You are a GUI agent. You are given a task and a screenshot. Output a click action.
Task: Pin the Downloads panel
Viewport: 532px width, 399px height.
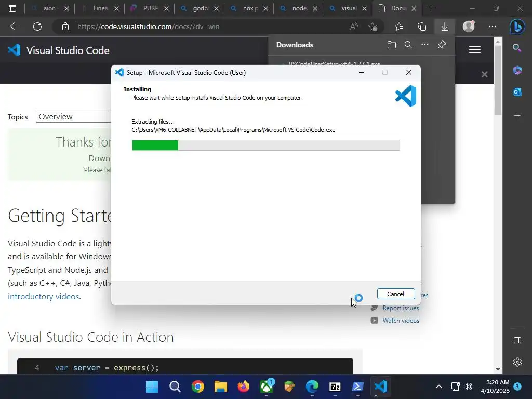click(x=442, y=45)
